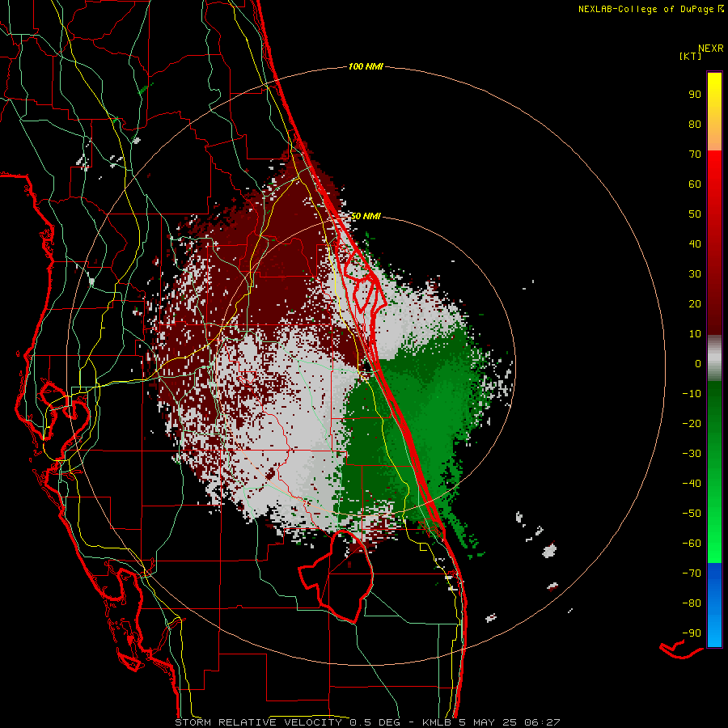The image size is (728, 728).
Task: Click the -60 value on velocity scale
Action: [692, 544]
